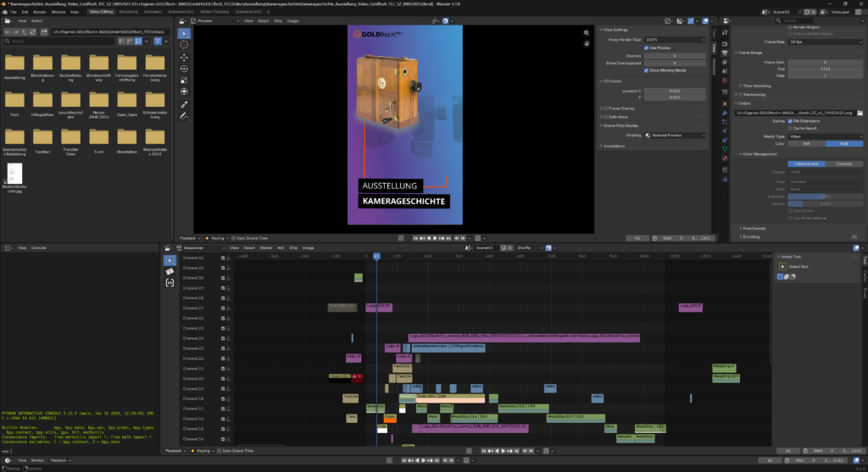Image resolution: width=868 pixels, height=472 pixels.
Task: Switch to the Motion Tracking workspace tab
Action: 214,12
